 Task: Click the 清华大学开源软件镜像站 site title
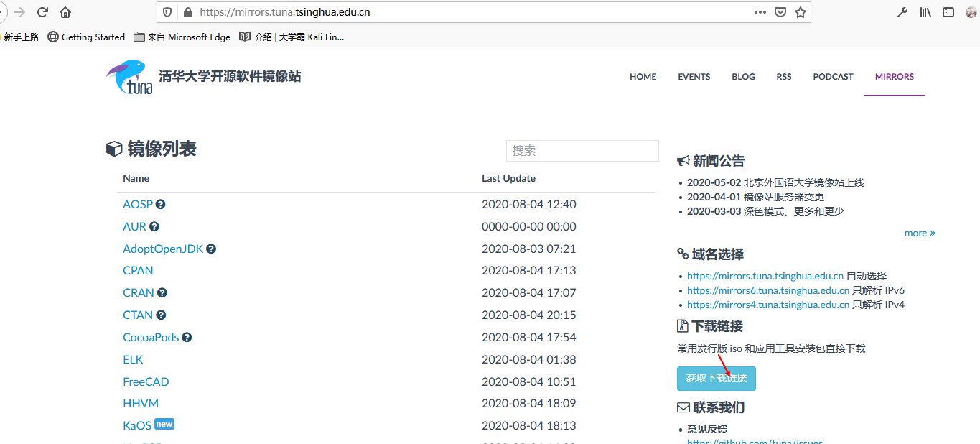pos(230,76)
